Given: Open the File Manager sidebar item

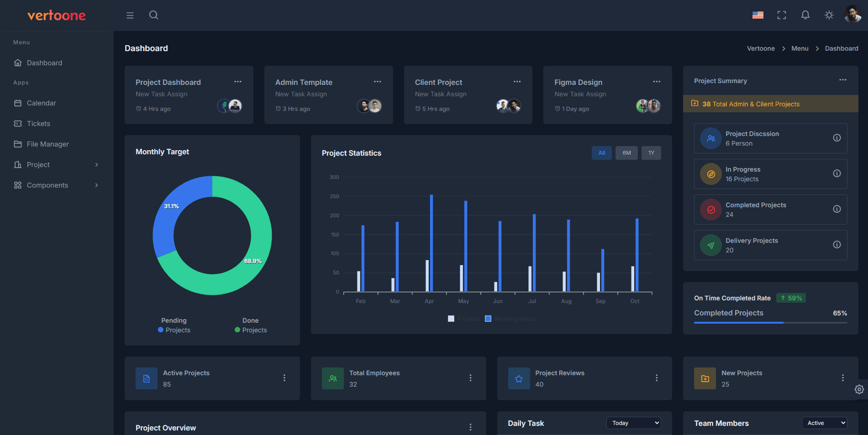Looking at the screenshot, I should click(47, 144).
